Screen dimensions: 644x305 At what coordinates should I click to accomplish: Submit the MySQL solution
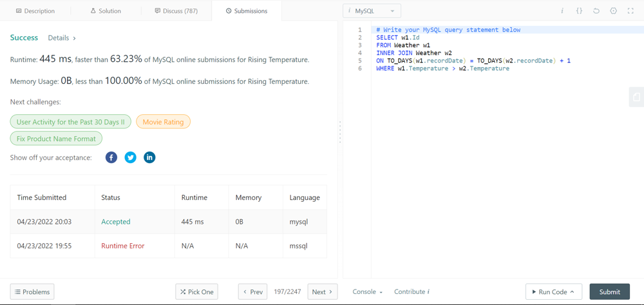(x=609, y=291)
